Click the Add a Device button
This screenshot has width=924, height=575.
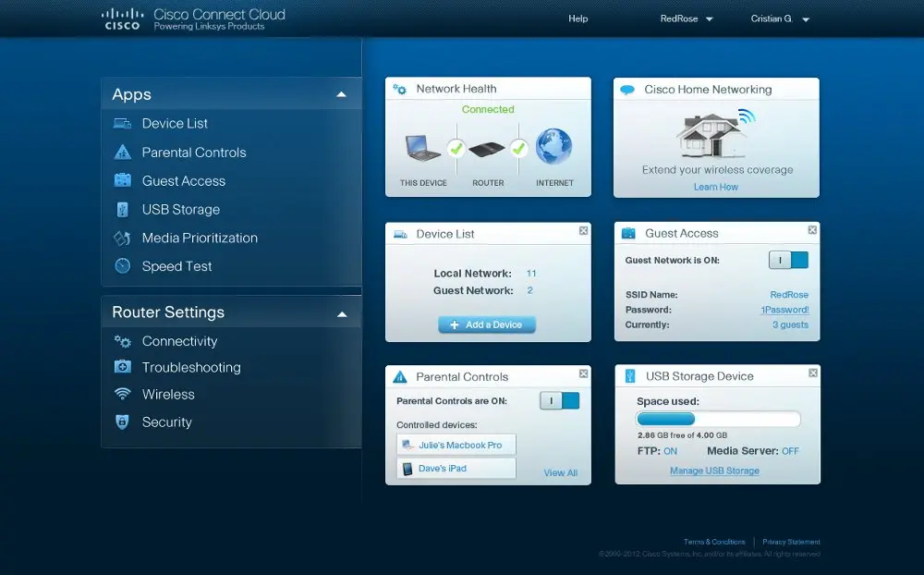[488, 324]
